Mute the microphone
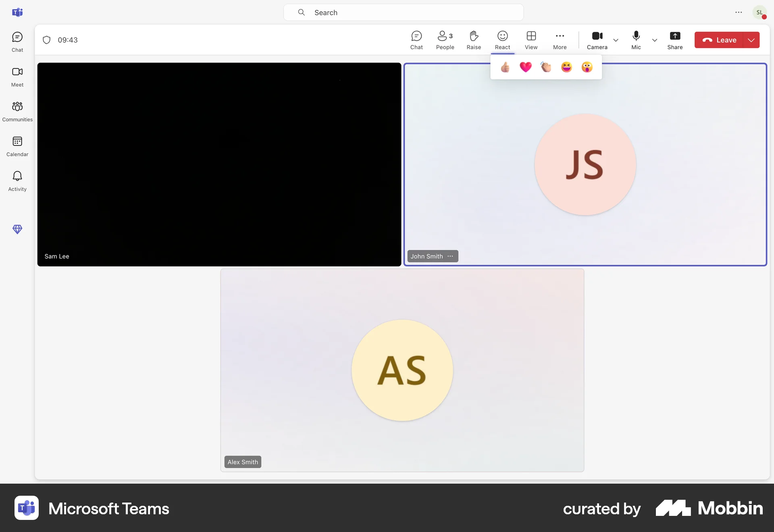This screenshot has width=774, height=532. (x=636, y=39)
